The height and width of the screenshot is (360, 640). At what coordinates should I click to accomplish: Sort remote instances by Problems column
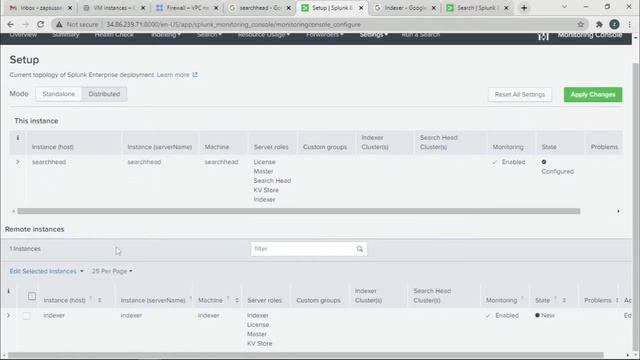click(617, 300)
